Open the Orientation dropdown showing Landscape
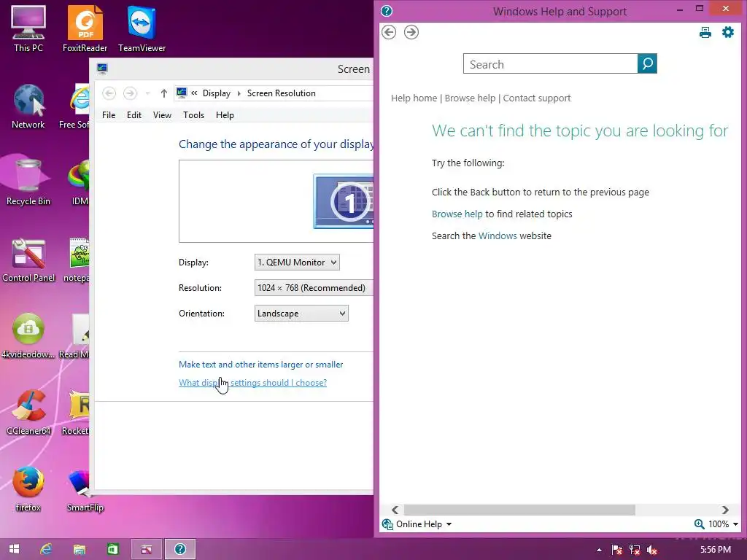The image size is (747, 560). 301,314
